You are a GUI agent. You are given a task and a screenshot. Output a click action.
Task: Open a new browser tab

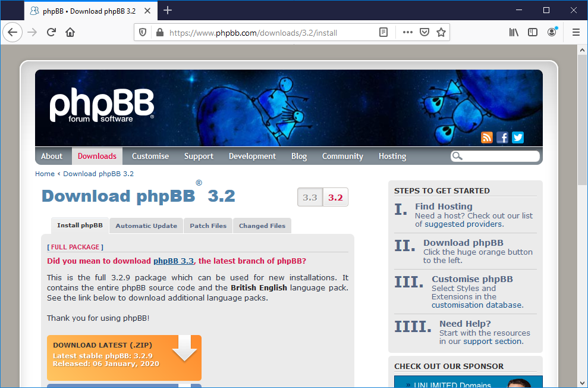(x=168, y=11)
